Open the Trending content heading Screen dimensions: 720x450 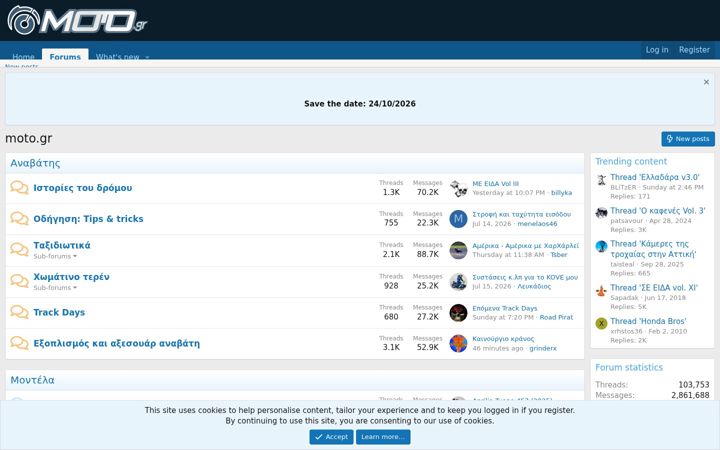631,161
